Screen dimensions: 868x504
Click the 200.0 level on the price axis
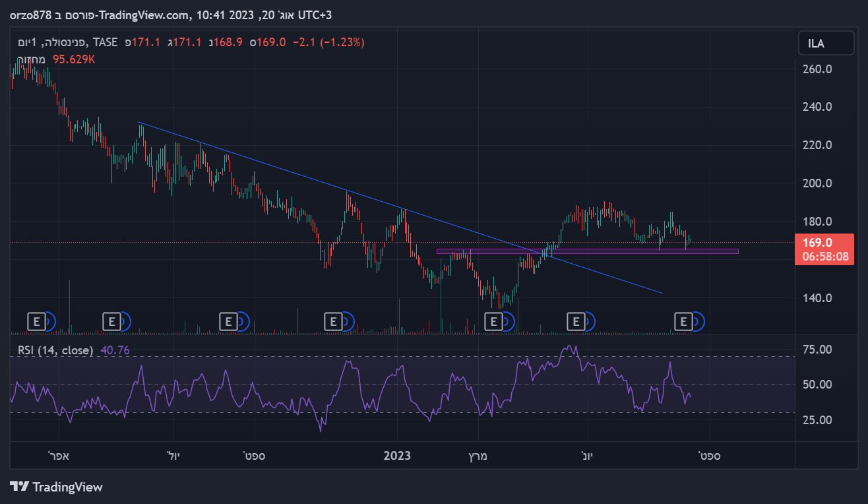pyautogui.click(x=817, y=183)
